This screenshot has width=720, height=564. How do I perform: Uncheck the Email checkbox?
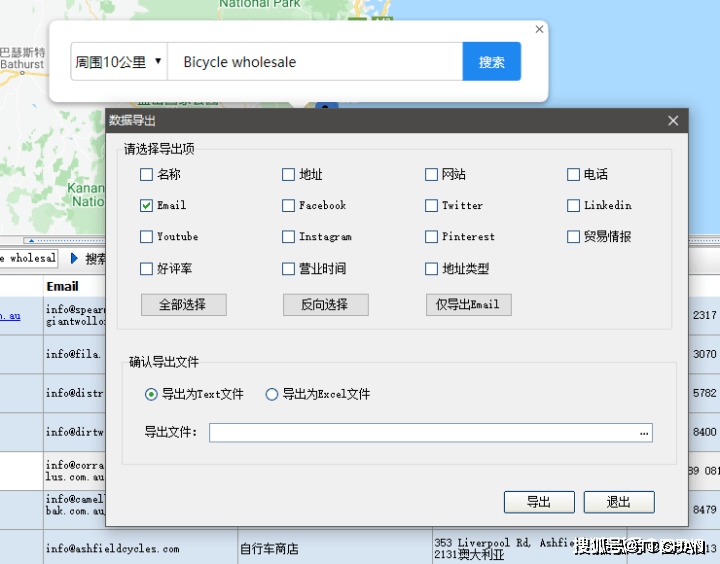146,205
